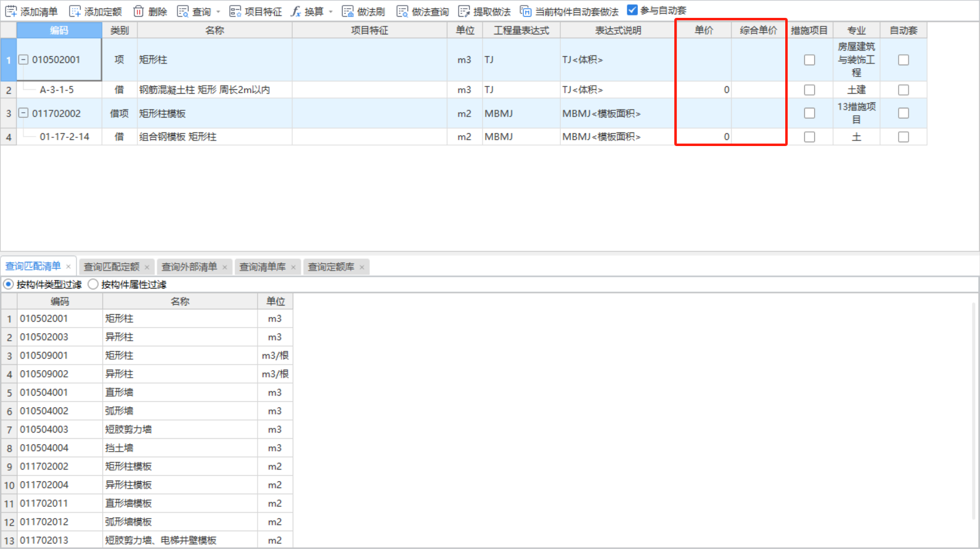Collapse the 011702002 tree node
Viewport: 980px width, 549px height.
23,113
